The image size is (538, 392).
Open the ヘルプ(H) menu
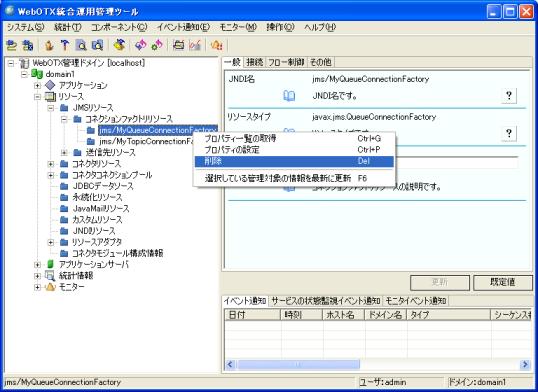(x=319, y=27)
